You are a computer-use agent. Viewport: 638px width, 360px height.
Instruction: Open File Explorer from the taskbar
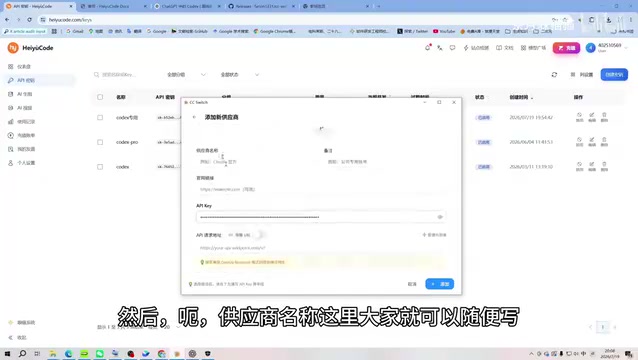point(53,353)
